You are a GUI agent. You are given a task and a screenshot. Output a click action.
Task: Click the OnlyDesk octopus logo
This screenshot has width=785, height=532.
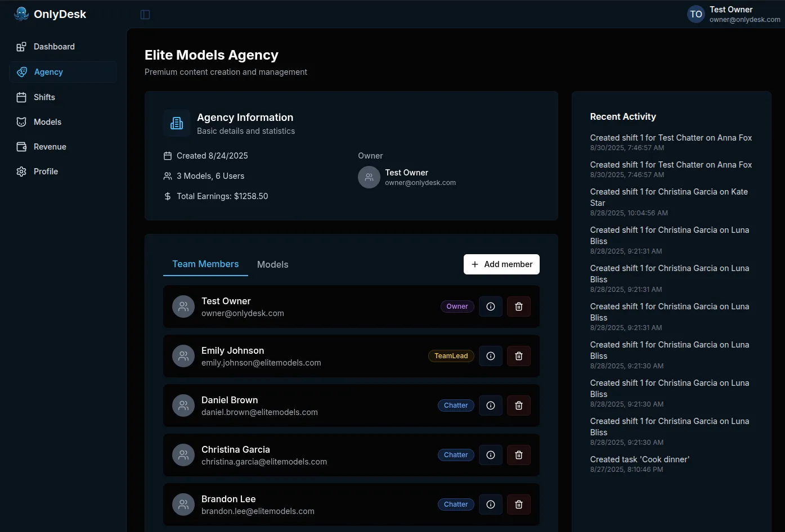pyautogui.click(x=21, y=14)
